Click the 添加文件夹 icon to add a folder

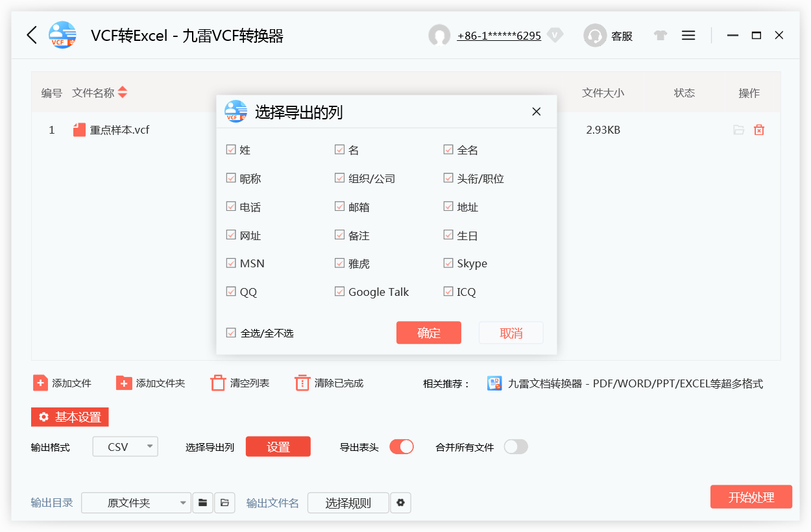(x=123, y=383)
